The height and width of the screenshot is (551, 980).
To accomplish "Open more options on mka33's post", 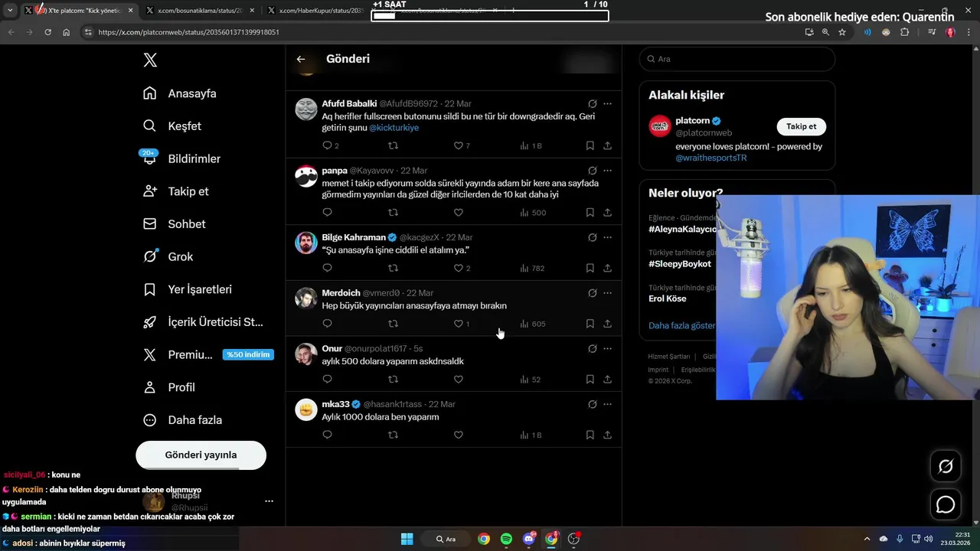I will [607, 404].
